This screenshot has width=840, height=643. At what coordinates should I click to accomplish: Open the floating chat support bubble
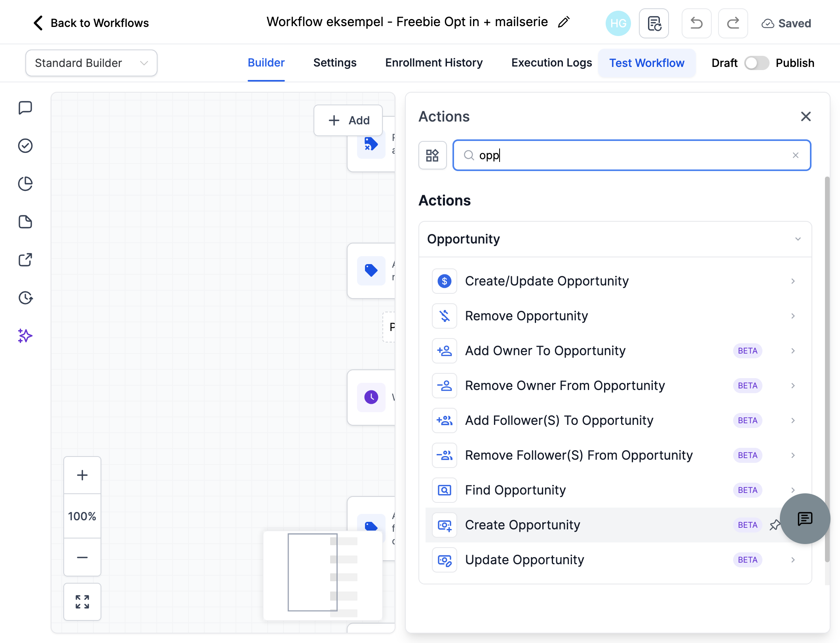(805, 519)
